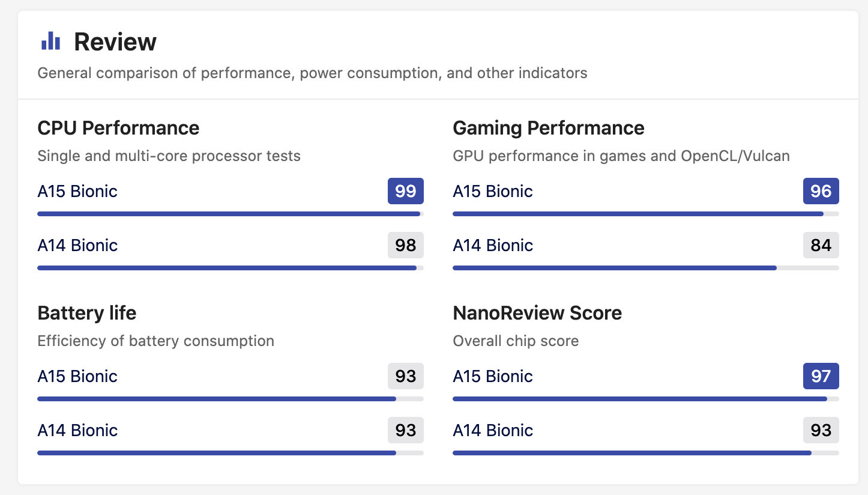The width and height of the screenshot is (868, 495).
Task: Click A15 Bionic CPU Performance progress bar
Action: [230, 214]
